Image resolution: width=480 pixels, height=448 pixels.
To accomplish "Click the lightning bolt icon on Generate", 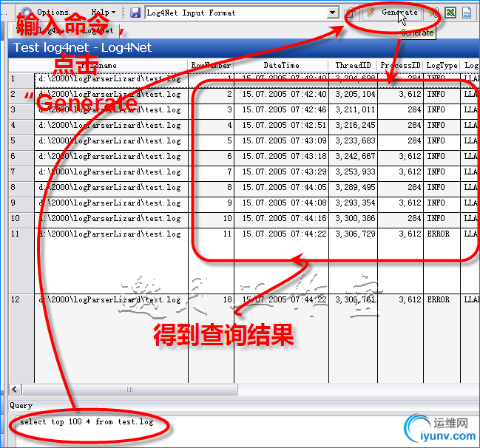I will click(x=371, y=13).
